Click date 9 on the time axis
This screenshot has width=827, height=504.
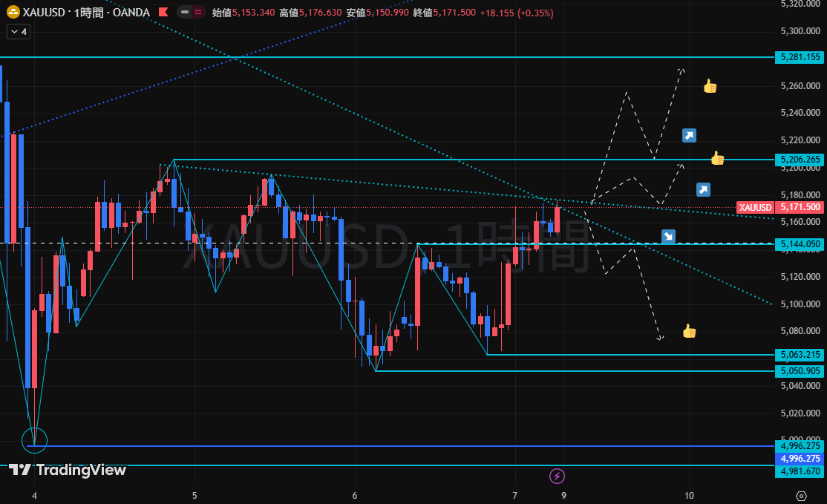[563, 495]
